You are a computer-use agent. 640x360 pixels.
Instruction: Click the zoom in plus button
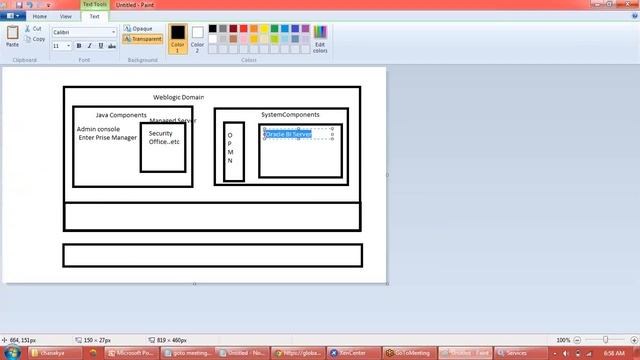coord(634,340)
